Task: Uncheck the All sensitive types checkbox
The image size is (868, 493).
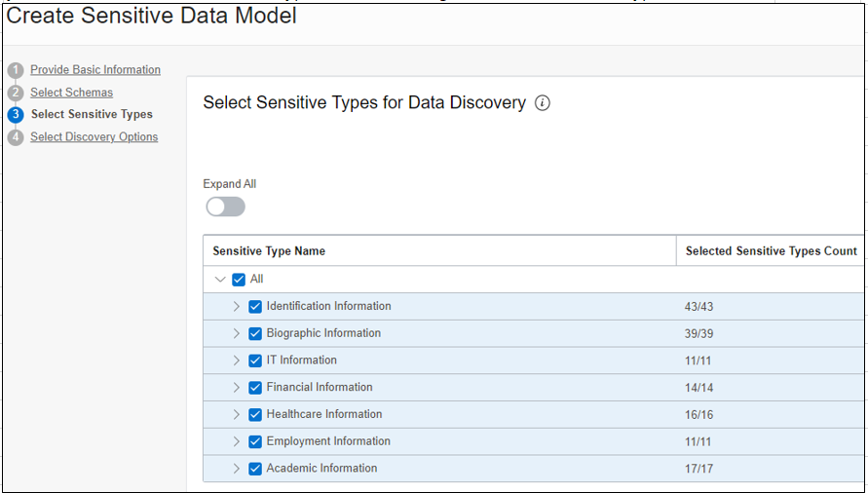Action: point(239,280)
